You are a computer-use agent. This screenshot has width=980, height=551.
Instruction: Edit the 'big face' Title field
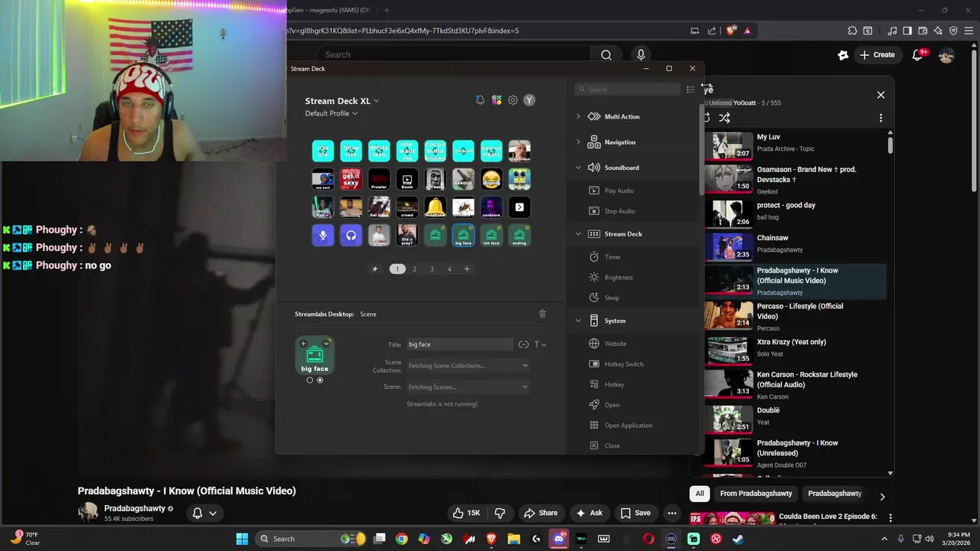459,344
